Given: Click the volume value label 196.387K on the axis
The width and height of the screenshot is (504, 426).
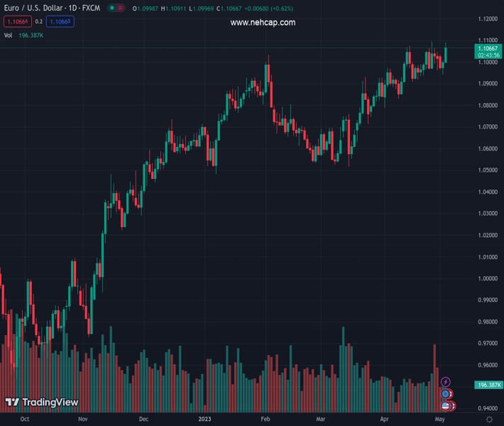Looking at the screenshot, I should coord(488,384).
